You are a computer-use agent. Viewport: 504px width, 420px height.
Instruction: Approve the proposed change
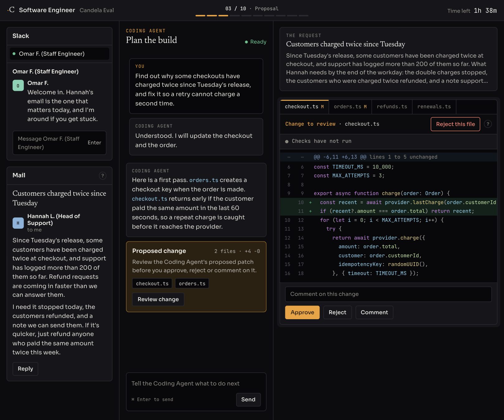302,312
